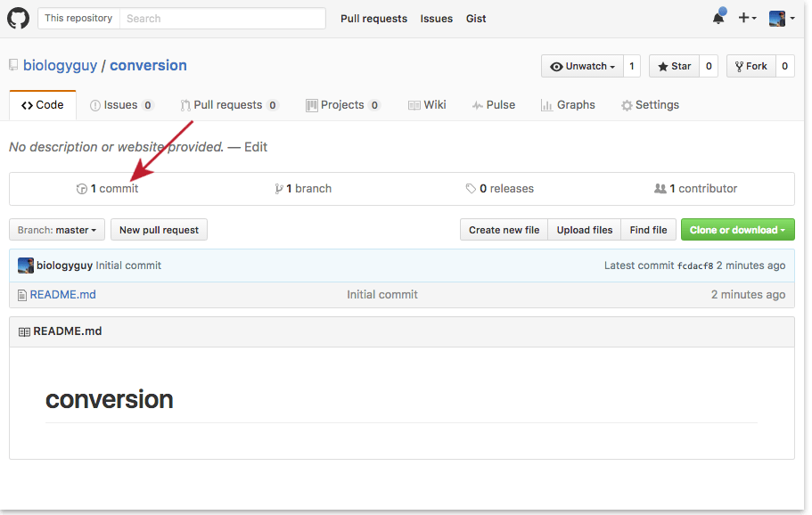Click the repository search input field
This screenshot has width=812, height=515.
coord(223,18)
